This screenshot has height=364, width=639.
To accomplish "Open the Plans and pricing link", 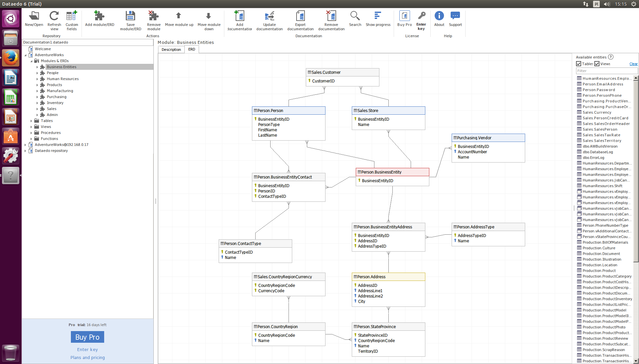I will coord(88,358).
